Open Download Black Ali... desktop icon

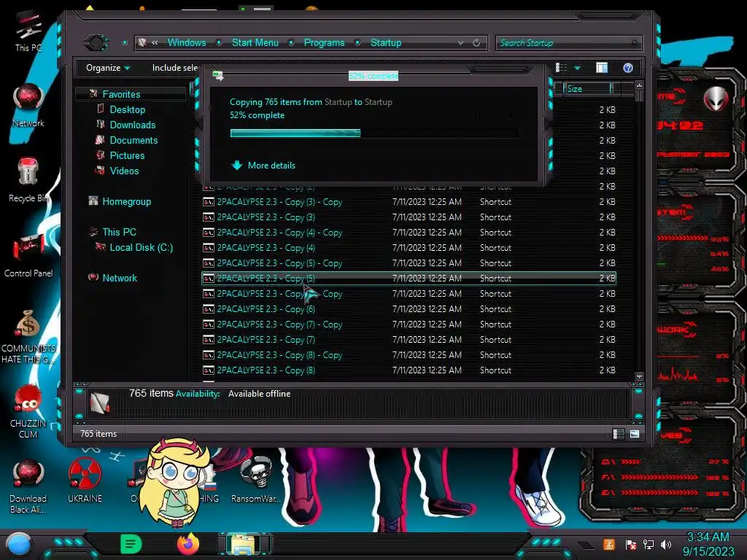coord(28,486)
